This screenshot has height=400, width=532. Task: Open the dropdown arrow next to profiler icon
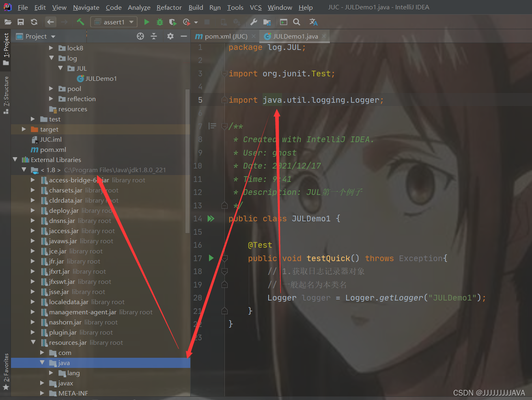pos(196,22)
